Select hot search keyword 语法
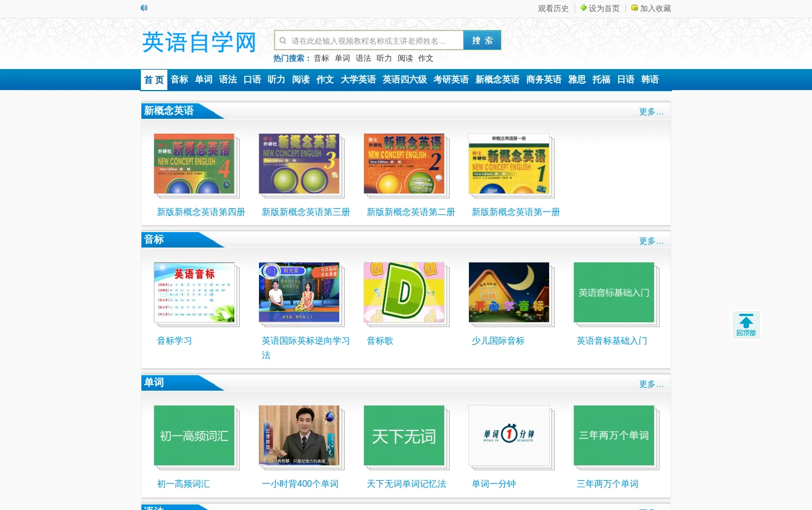This screenshot has height=510, width=812. [x=363, y=58]
